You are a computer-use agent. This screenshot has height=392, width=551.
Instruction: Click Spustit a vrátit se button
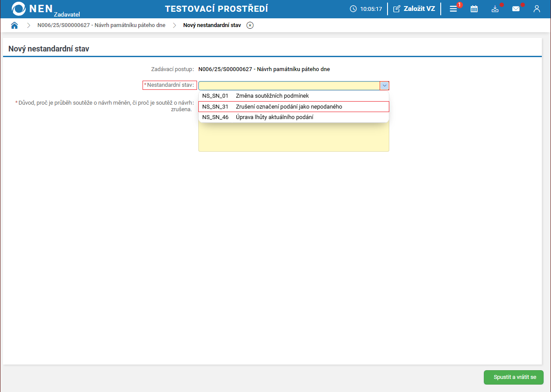click(514, 377)
